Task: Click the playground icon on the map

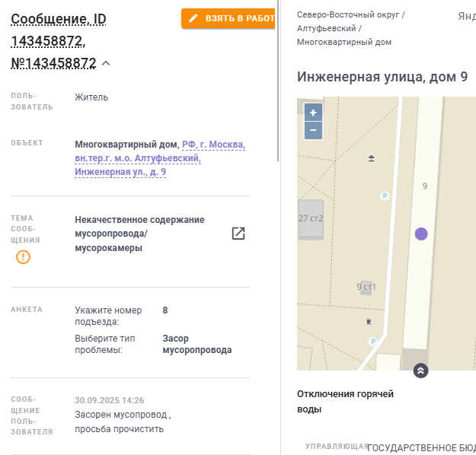Action: (372, 158)
